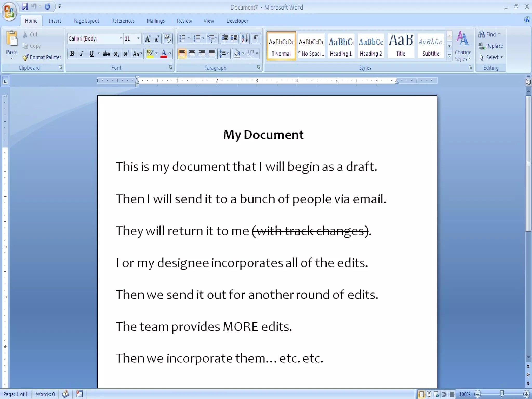The image size is (532, 399).
Task: Click the Replace button
Action: (491, 46)
